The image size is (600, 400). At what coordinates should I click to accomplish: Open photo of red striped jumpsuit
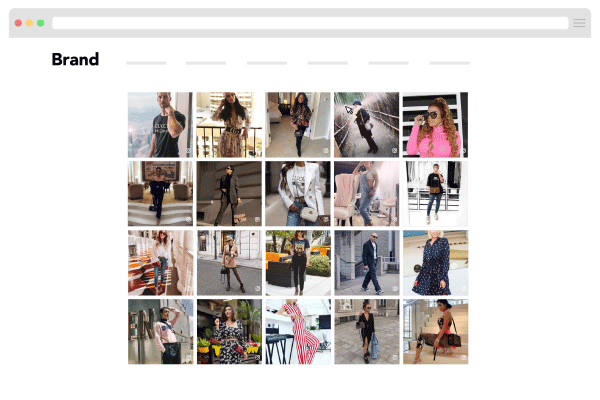tap(298, 332)
